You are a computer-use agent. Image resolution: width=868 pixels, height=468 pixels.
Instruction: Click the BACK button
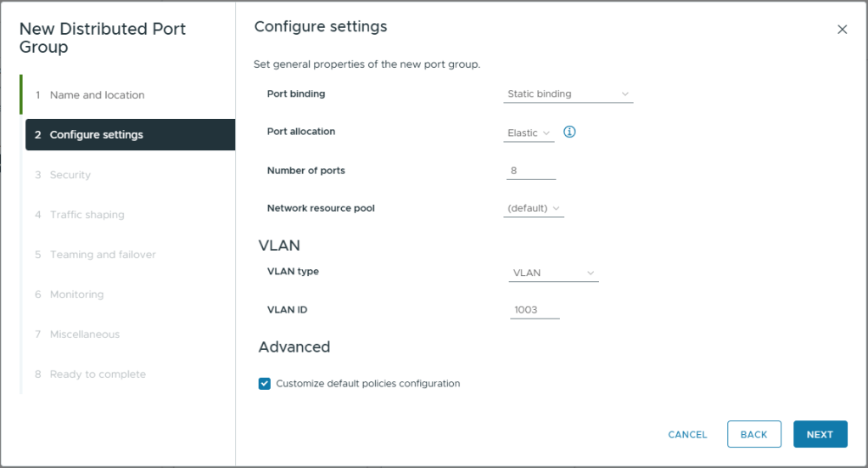pyautogui.click(x=753, y=434)
